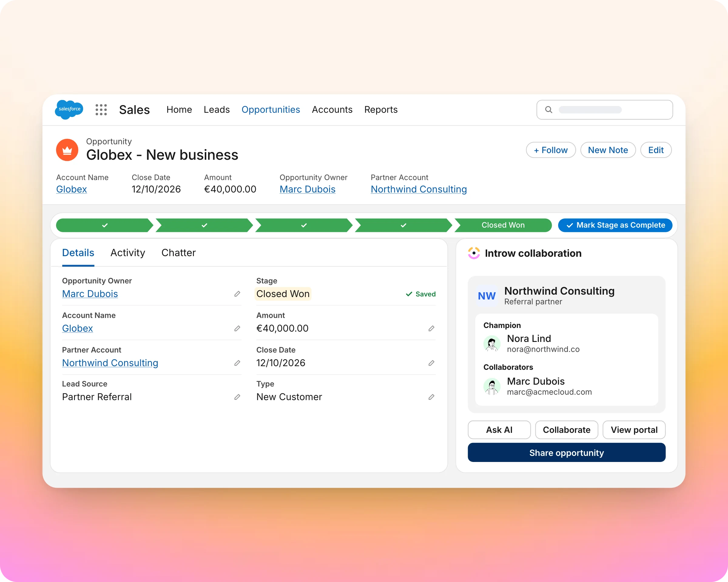Edit Lead Source with pencil icon
Screen dimensions: 728x582
click(238, 397)
